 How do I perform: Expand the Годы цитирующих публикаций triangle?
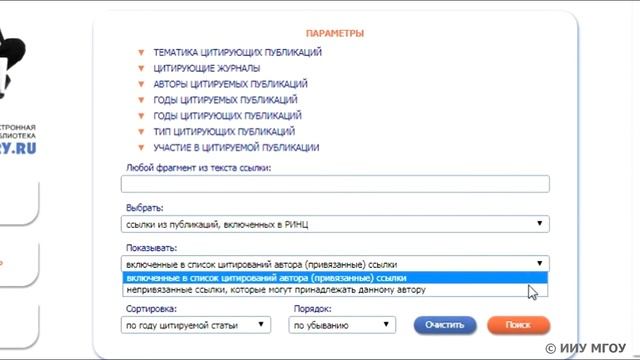pyautogui.click(x=141, y=116)
